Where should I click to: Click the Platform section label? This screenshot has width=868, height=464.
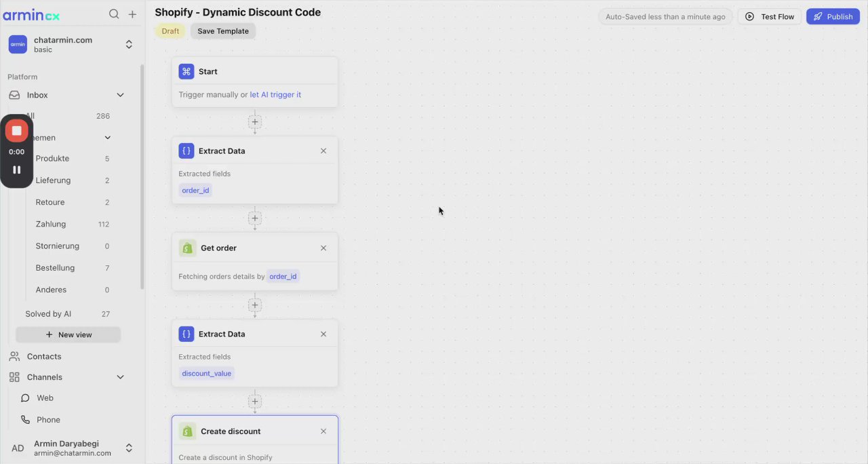tap(22, 77)
